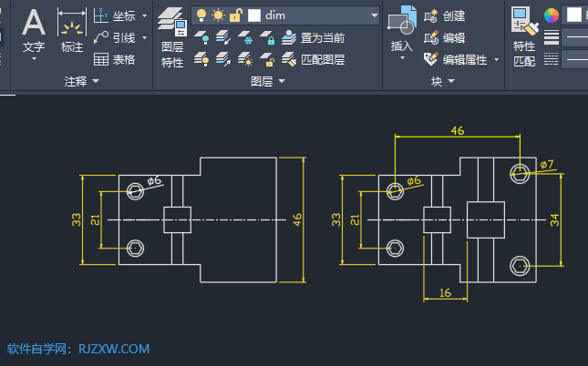Toggle the dim layer on/off lightbulb
Image resolution: width=588 pixels, height=366 pixels.
[x=201, y=15]
